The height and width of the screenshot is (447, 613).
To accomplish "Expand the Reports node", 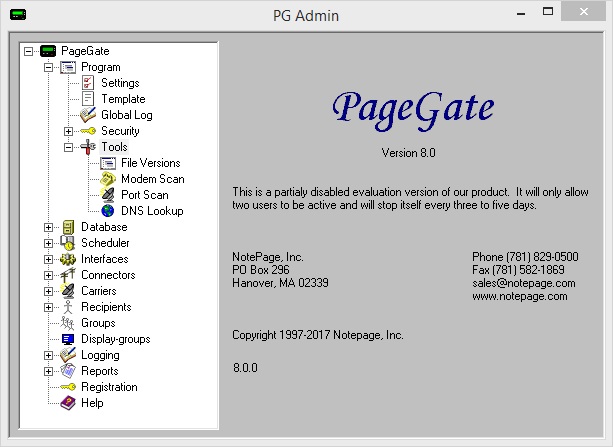I will point(48,371).
